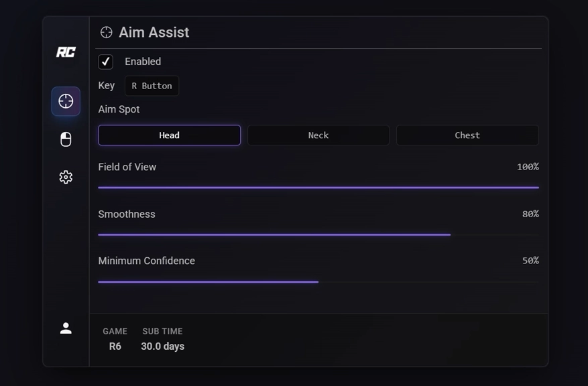Click the RC logo in sidebar
The height and width of the screenshot is (386, 588).
tap(66, 52)
